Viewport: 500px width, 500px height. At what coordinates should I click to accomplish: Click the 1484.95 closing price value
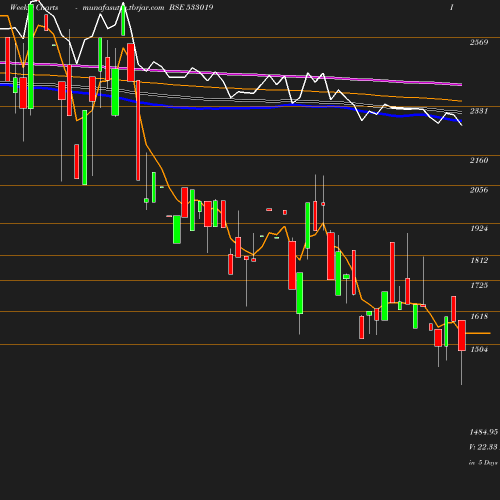[484, 432]
